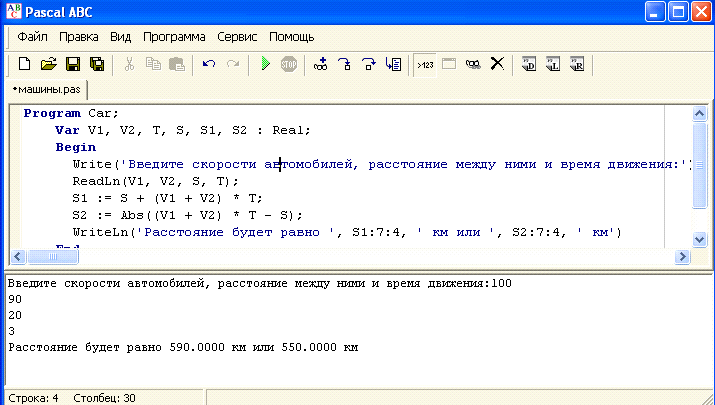Click the 'Столбец: 30' status bar entry
The width and height of the screenshot is (715, 405).
[104, 398]
